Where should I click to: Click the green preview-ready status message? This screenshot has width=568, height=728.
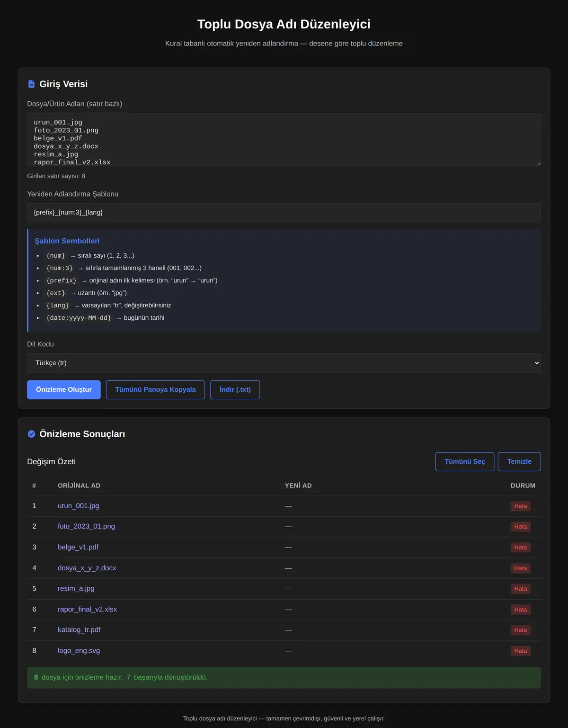pos(284,678)
